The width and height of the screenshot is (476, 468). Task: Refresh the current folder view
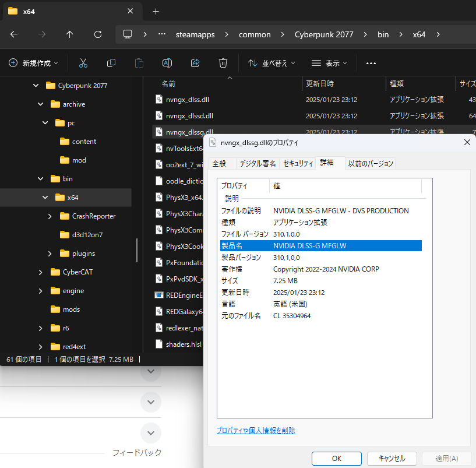98,34
